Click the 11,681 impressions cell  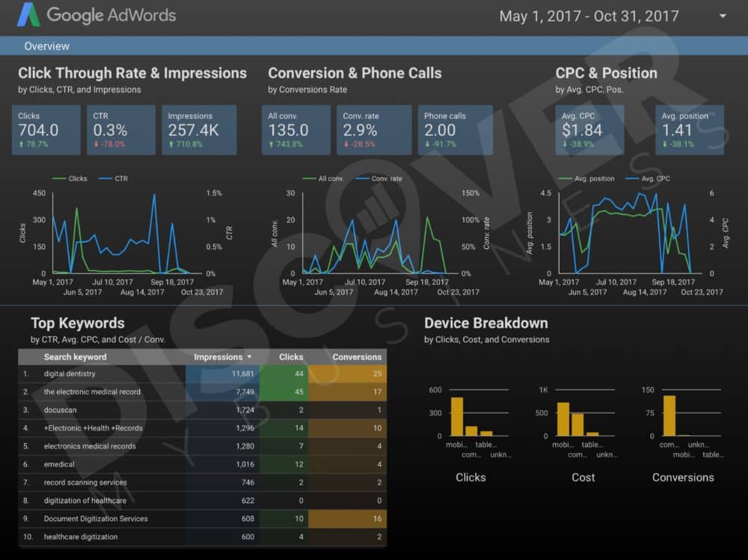coord(222,374)
